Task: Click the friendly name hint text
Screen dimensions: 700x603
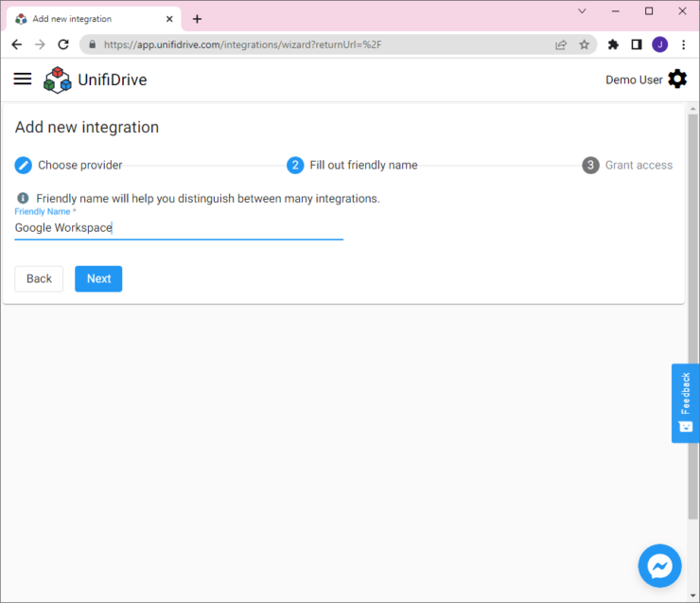Action: (x=208, y=199)
